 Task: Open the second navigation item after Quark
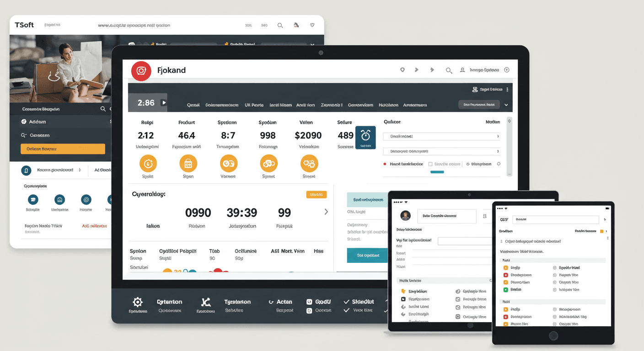(x=222, y=105)
